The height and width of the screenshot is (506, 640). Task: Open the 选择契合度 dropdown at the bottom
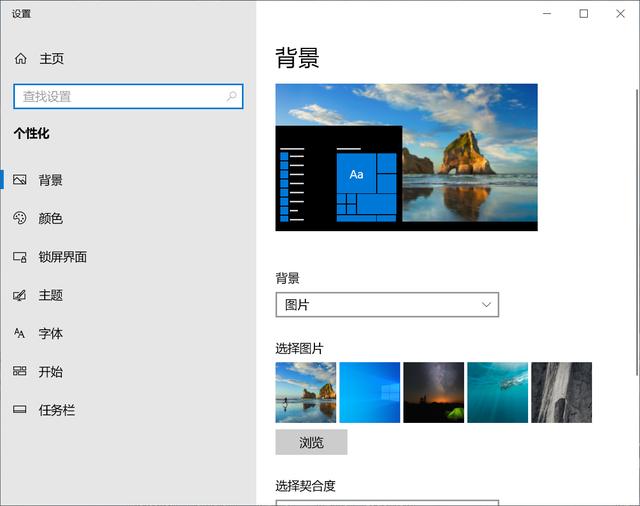387,503
